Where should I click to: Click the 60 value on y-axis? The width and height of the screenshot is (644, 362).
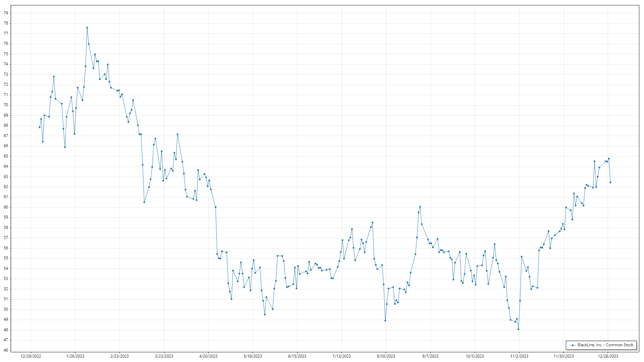point(6,207)
